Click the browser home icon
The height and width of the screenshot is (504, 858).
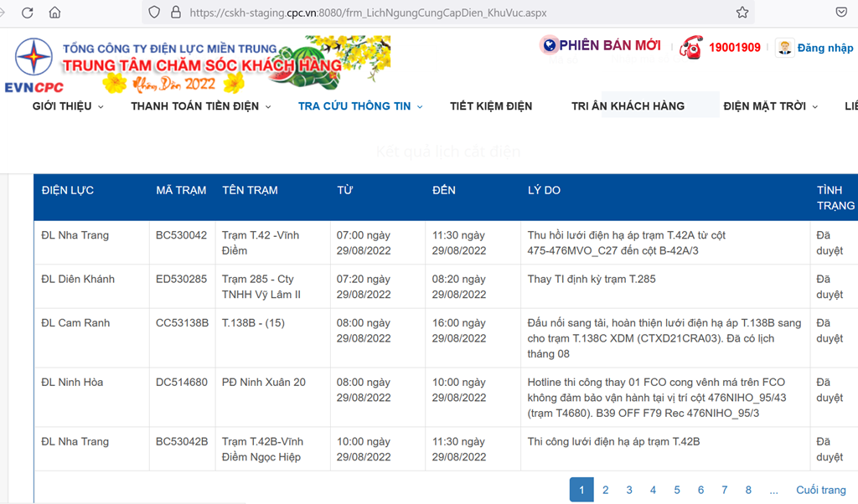(x=55, y=13)
